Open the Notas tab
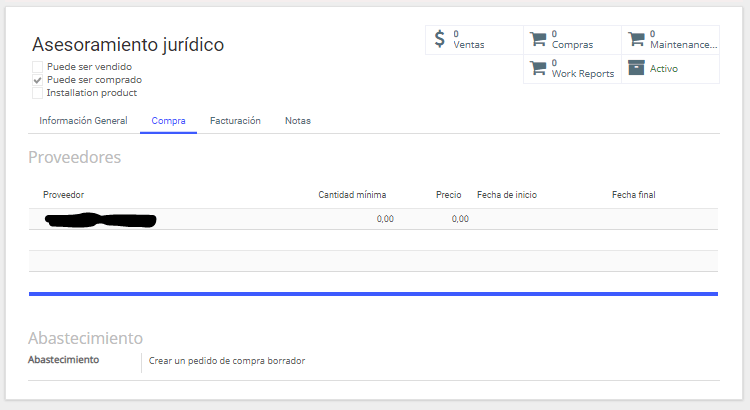This screenshot has height=410, width=750. (298, 121)
